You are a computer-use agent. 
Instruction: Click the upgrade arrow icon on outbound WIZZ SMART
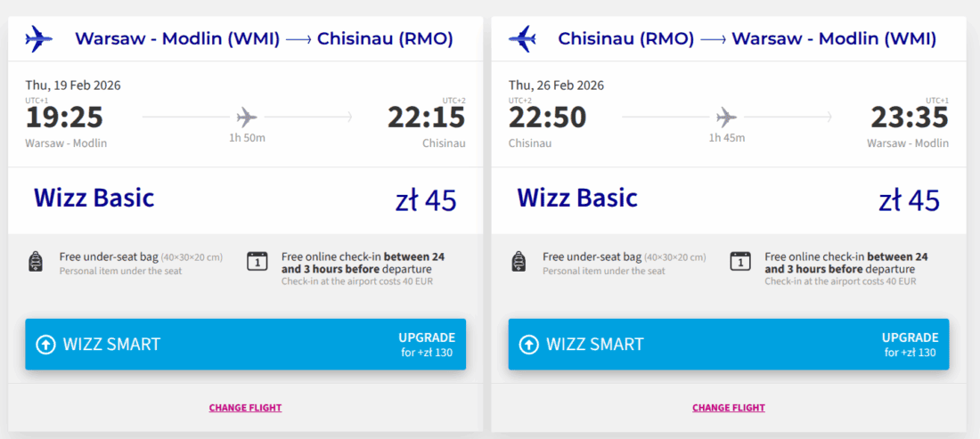click(45, 345)
